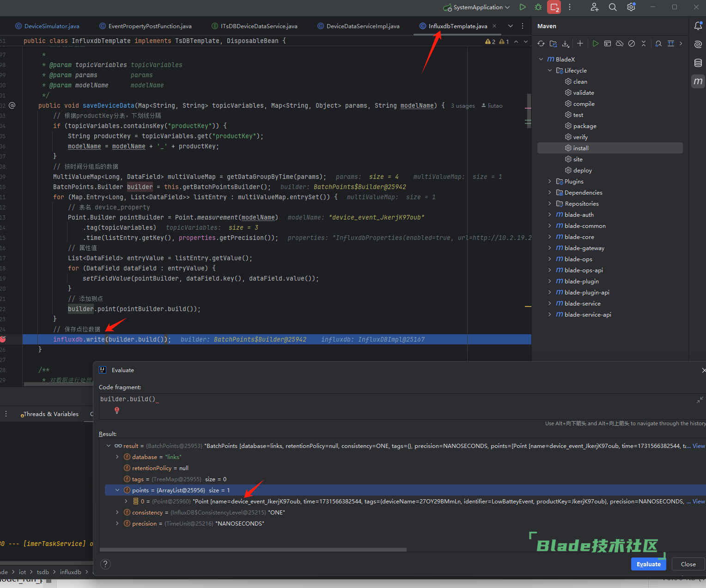Add Maven project with plus icon

[x=580, y=43]
